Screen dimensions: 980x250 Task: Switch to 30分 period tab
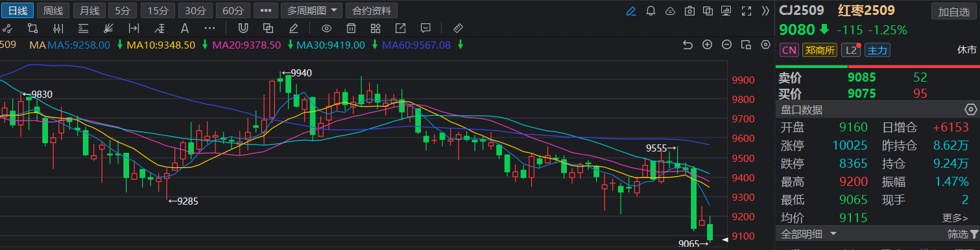coord(195,10)
